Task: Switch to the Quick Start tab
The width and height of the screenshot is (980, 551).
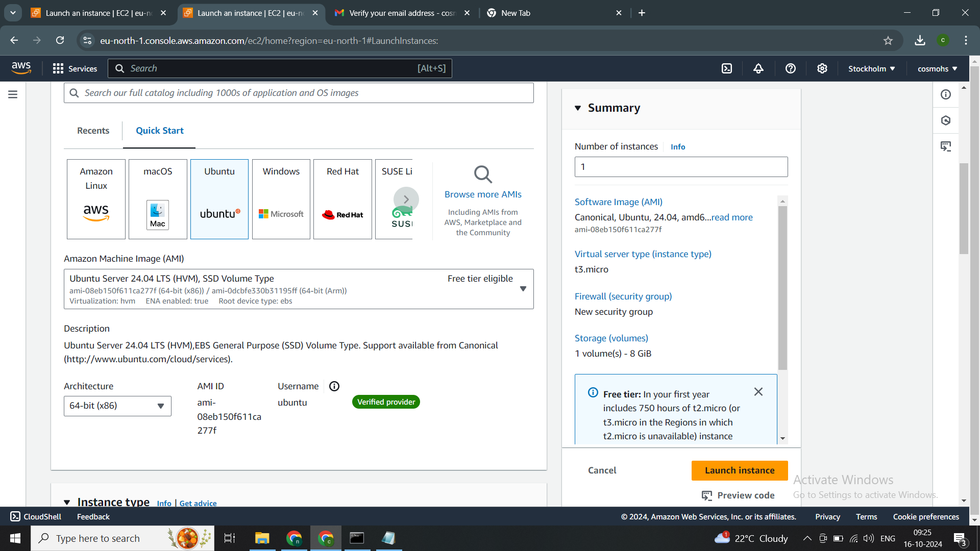Action: pos(159,131)
